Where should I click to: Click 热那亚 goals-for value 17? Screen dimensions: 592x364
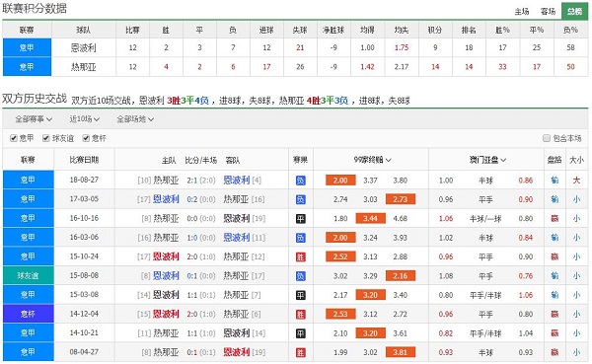[x=266, y=67]
